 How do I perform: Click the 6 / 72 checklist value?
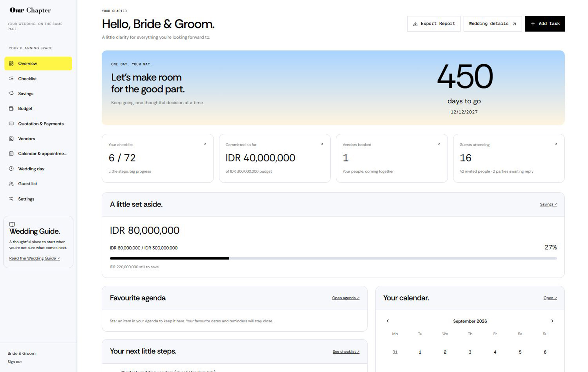tap(122, 158)
